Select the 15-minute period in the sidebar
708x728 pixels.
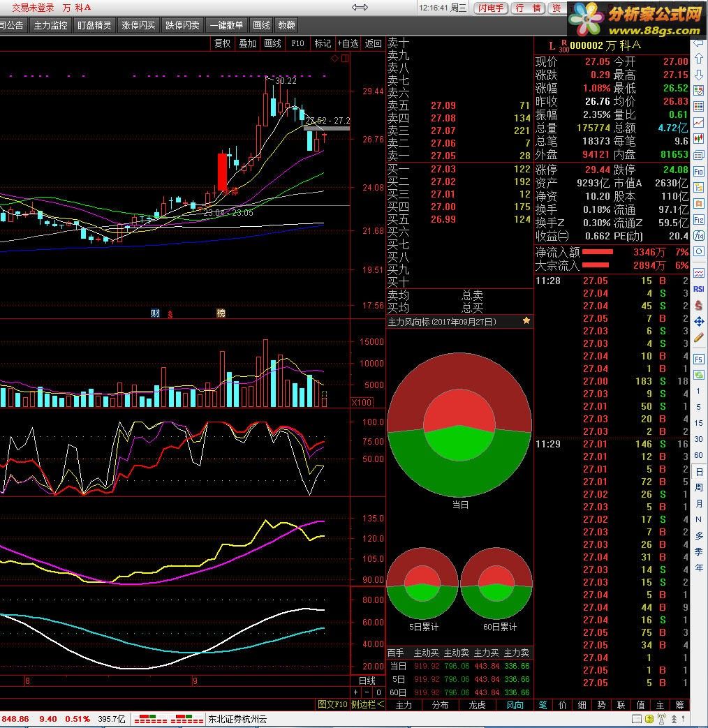[x=698, y=423]
